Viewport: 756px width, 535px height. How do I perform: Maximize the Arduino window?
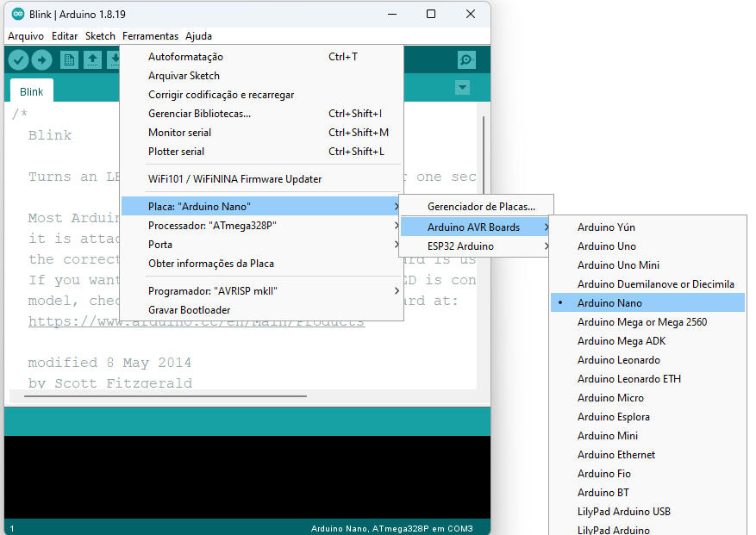(x=431, y=15)
